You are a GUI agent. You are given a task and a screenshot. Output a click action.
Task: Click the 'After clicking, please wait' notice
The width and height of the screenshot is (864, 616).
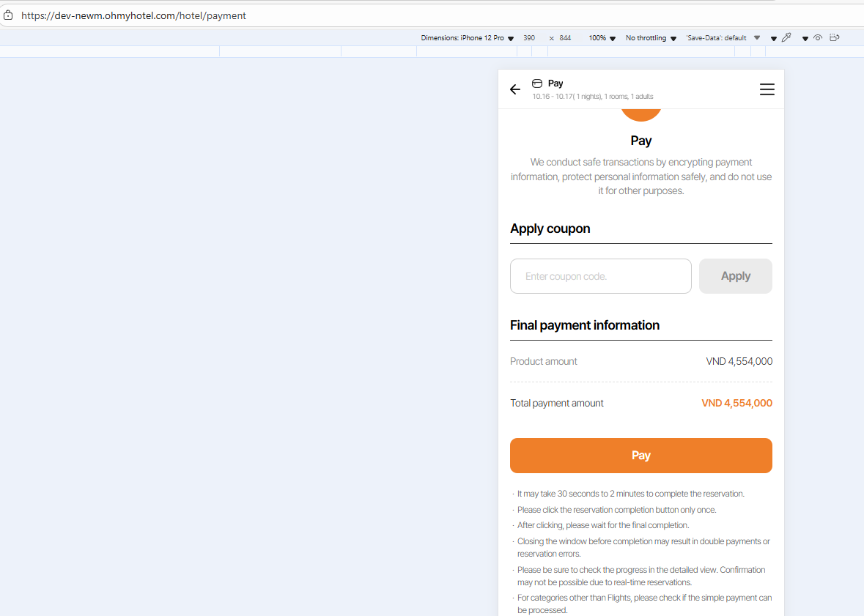[x=603, y=525]
